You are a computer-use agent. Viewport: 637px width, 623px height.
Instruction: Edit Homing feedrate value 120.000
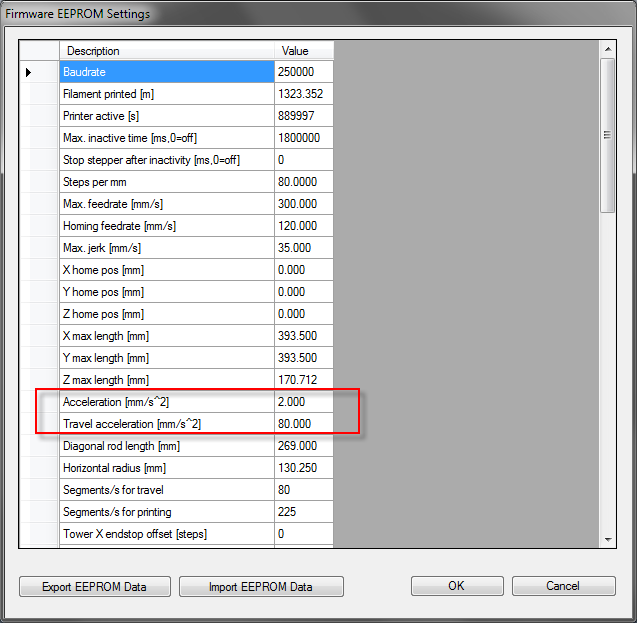pos(303,226)
